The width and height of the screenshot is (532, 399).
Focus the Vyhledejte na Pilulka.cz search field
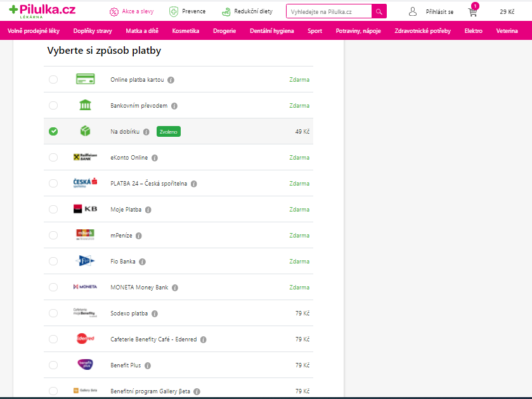click(x=328, y=11)
